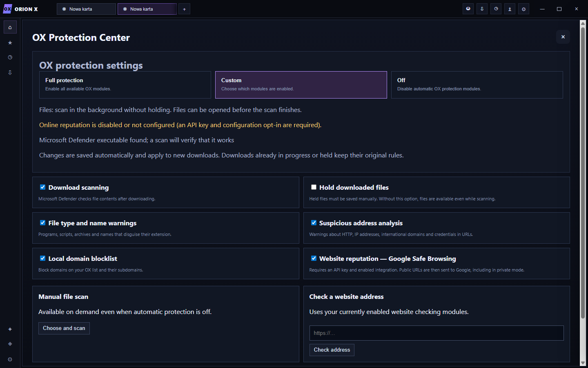Click the vertical scrollbar thumb

(x=583, y=173)
